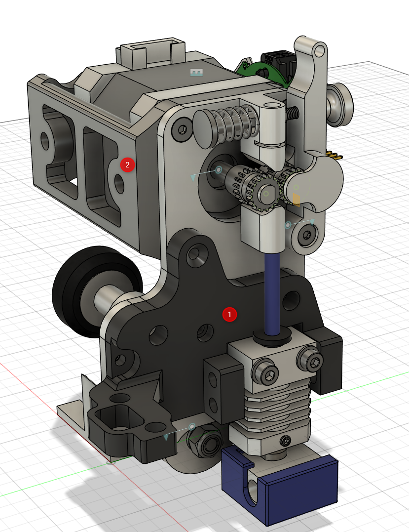Click the rigid joint icon on top of the stepper motor
The width and height of the screenshot is (409, 532).
(196, 72)
